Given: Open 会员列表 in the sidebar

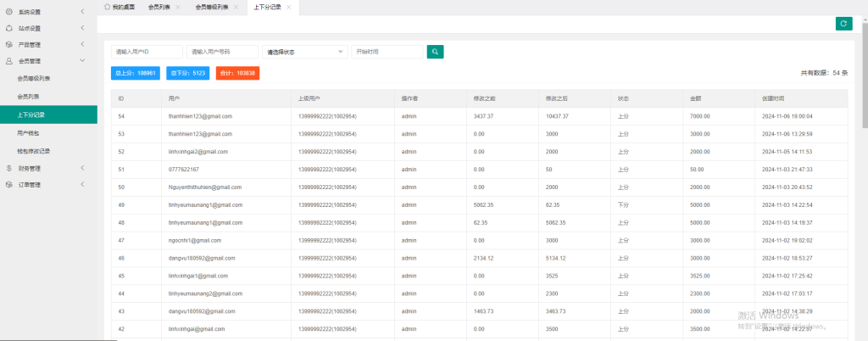Looking at the screenshot, I should (x=29, y=97).
